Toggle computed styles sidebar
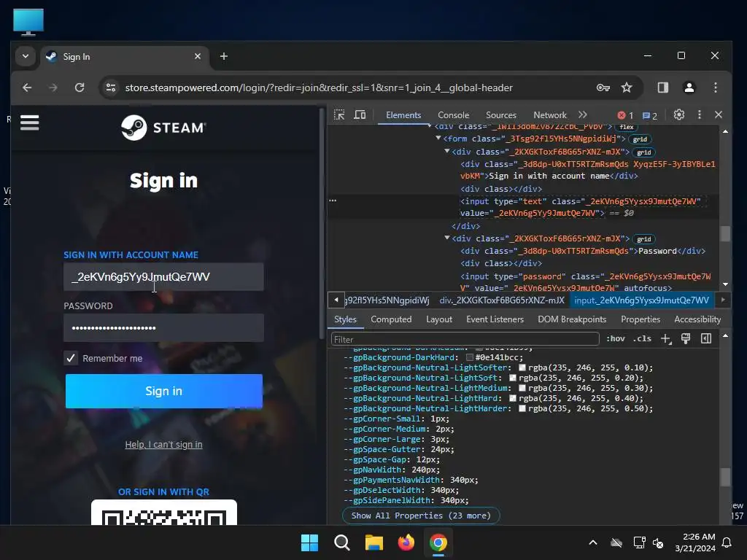This screenshot has width=747, height=560. click(x=706, y=338)
